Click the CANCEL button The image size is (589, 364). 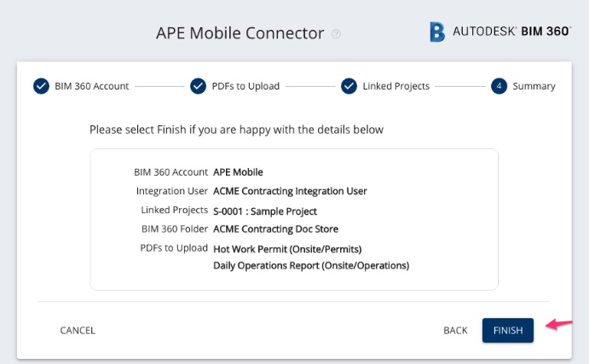(x=78, y=330)
